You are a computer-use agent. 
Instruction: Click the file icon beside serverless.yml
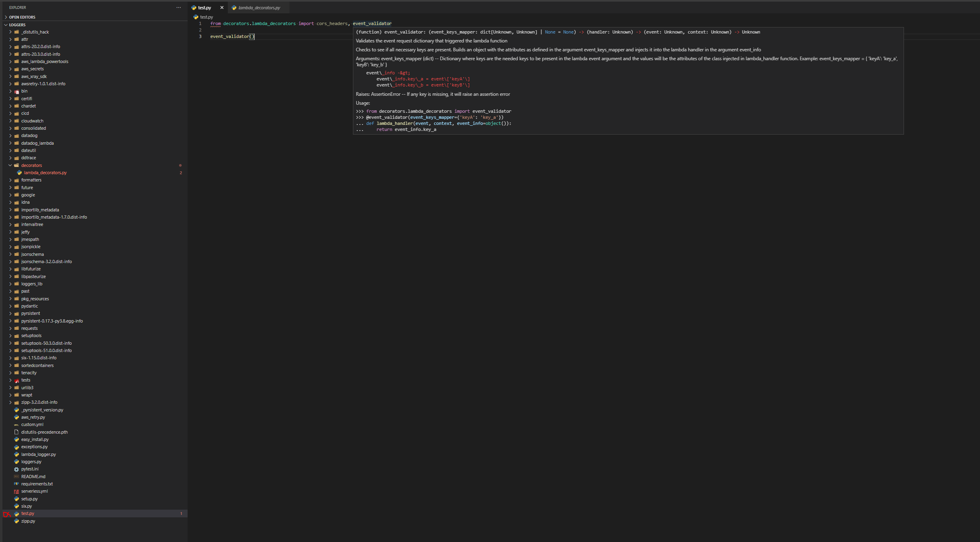(16, 491)
